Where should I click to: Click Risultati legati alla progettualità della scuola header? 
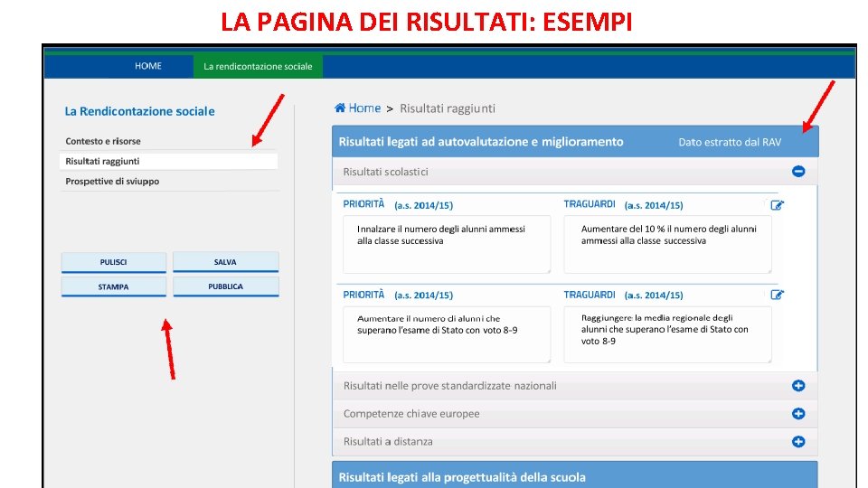click(x=575, y=475)
